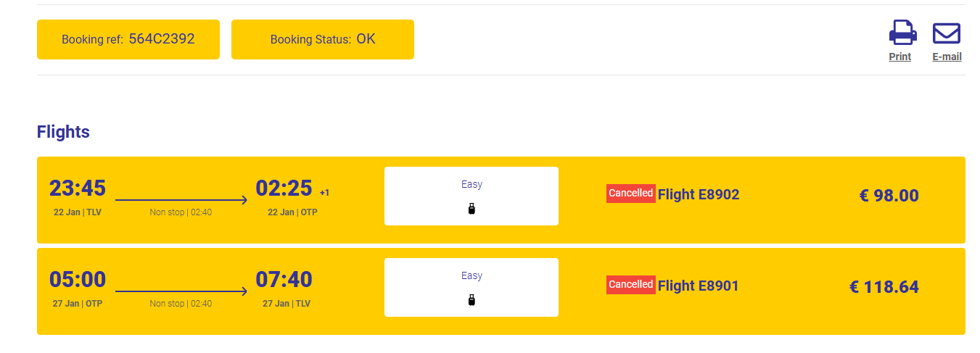The height and width of the screenshot is (353, 980).
Task: Click the route arrow of the 05:00 flight
Action: tap(181, 291)
